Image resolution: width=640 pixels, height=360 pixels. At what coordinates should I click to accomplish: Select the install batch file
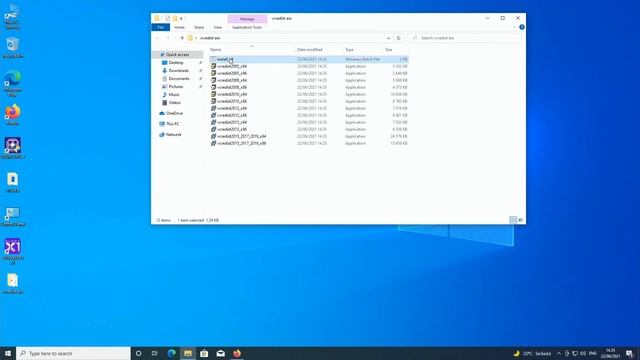tap(309, 59)
